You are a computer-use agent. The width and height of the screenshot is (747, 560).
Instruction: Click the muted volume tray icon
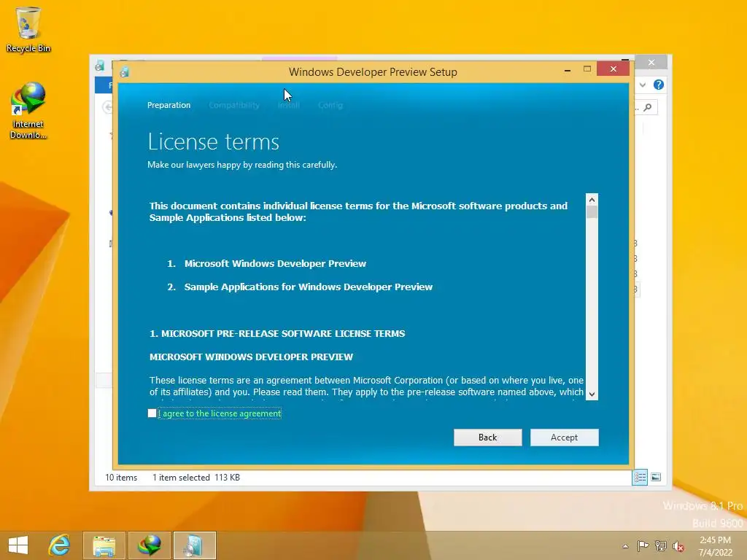(x=678, y=546)
